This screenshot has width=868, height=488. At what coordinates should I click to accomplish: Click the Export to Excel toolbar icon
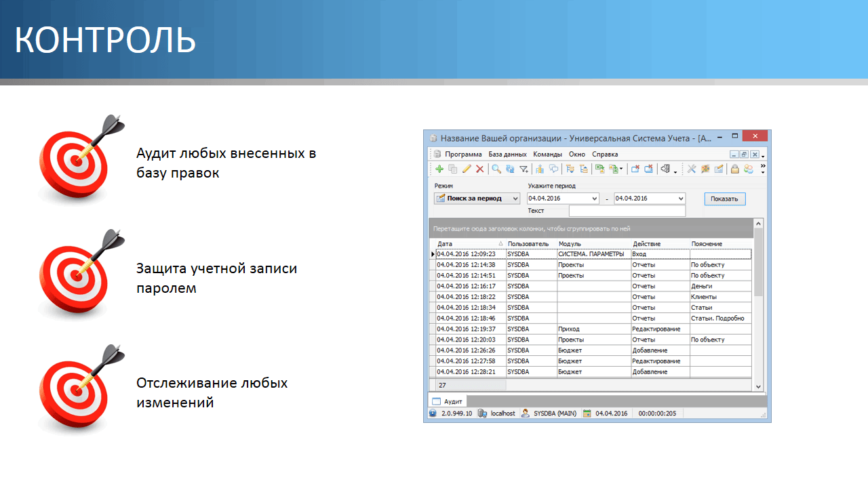(599, 169)
